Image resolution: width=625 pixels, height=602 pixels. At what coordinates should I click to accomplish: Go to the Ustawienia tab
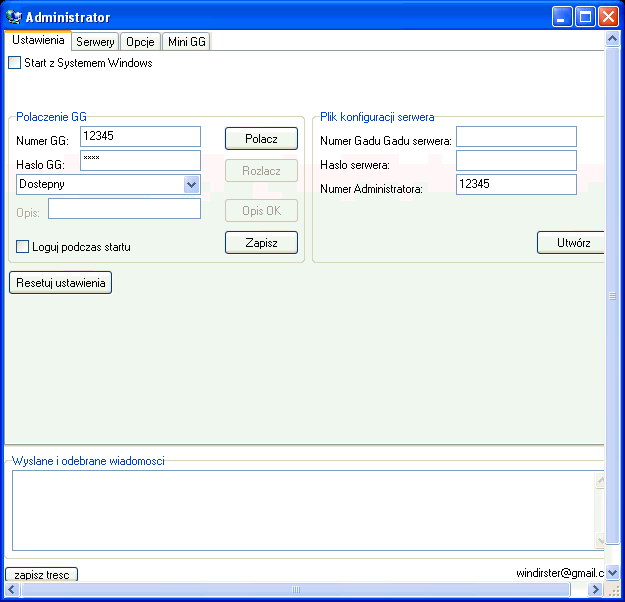click(x=39, y=41)
